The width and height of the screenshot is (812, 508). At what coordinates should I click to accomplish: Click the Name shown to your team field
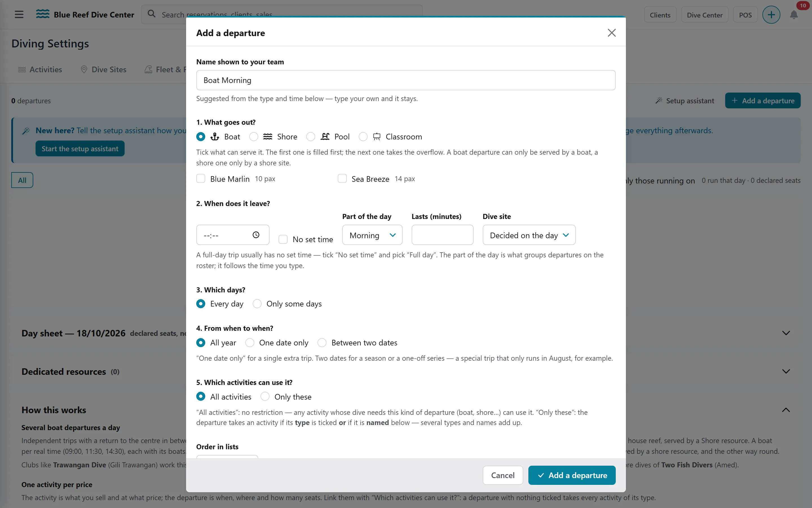pyautogui.click(x=406, y=80)
